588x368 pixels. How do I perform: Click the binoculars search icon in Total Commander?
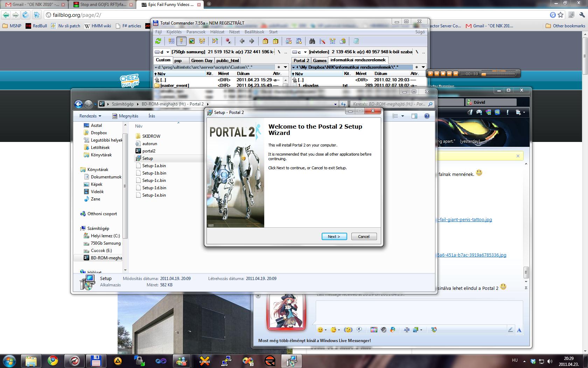pyautogui.click(x=312, y=41)
